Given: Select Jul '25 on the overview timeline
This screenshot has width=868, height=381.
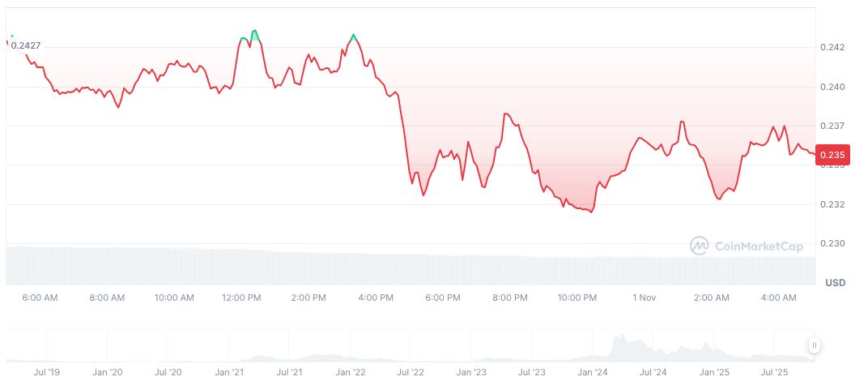Looking at the screenshot, I should pyautogui.click(x=774, y=373).
